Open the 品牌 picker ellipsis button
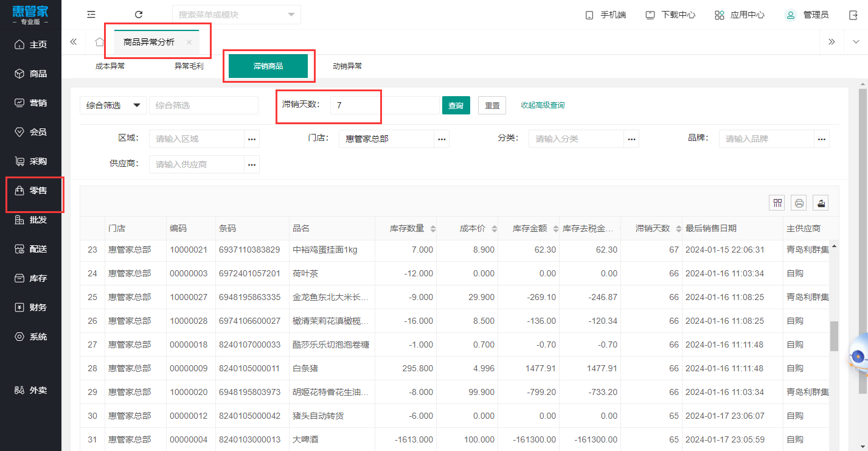The image size is (868, 451). click(822, 139)
